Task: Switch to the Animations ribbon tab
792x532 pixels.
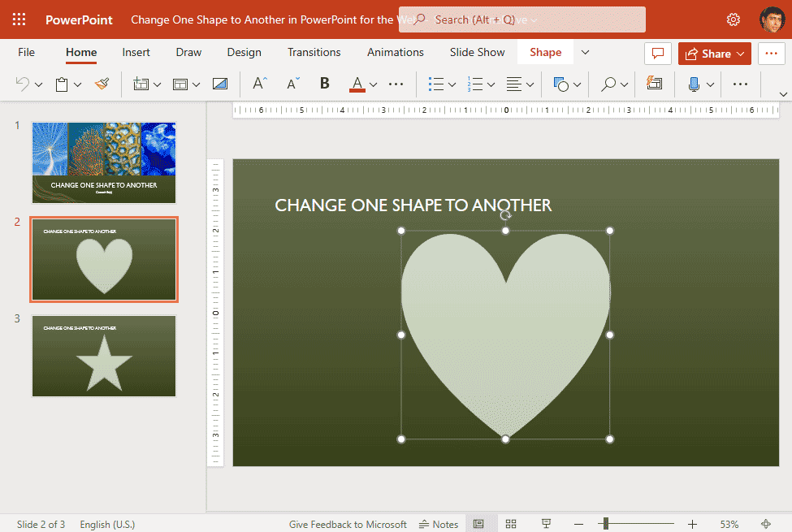Action: (x=395, y=52)
